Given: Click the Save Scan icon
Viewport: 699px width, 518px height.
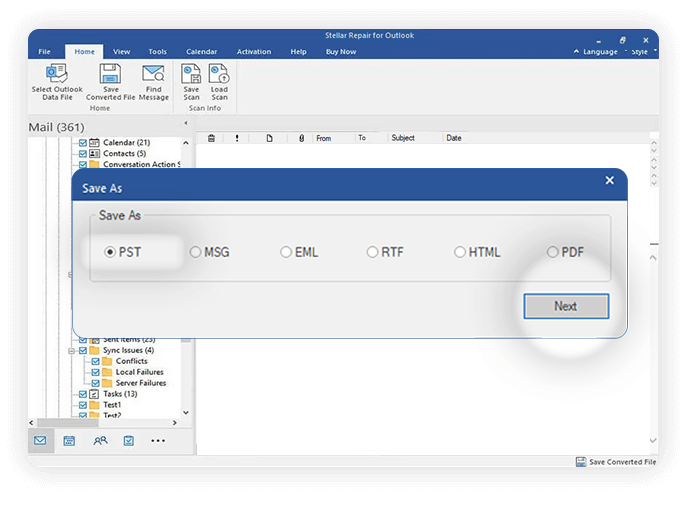Looking at the screenshot, I should pyautogui.click(x=191, y=74).
